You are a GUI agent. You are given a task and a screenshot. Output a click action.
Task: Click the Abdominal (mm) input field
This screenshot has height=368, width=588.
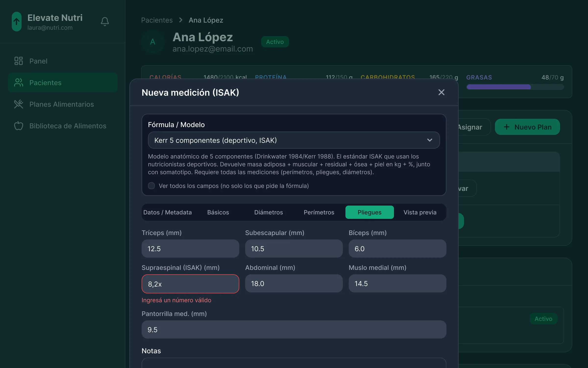click(294, 283)
